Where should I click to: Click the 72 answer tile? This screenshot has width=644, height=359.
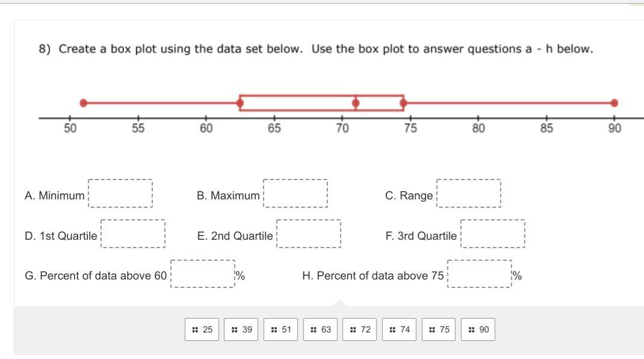click(x=360, y=329)
